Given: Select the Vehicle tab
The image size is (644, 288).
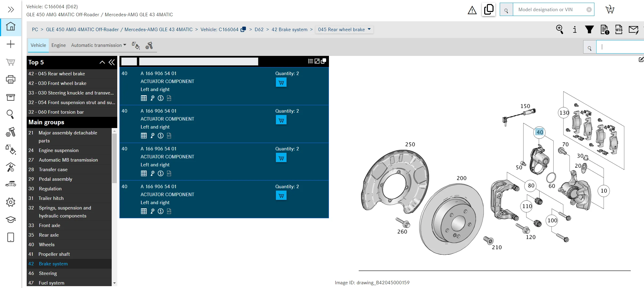Looking at the screenshot, I should point(38,45).
